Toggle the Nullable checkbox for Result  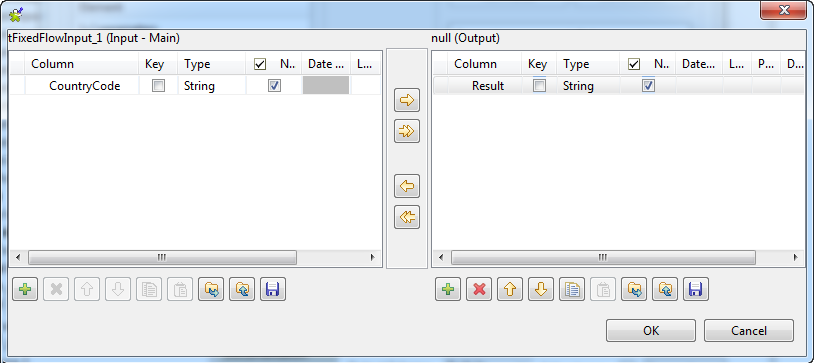click(x=648, y=86)
